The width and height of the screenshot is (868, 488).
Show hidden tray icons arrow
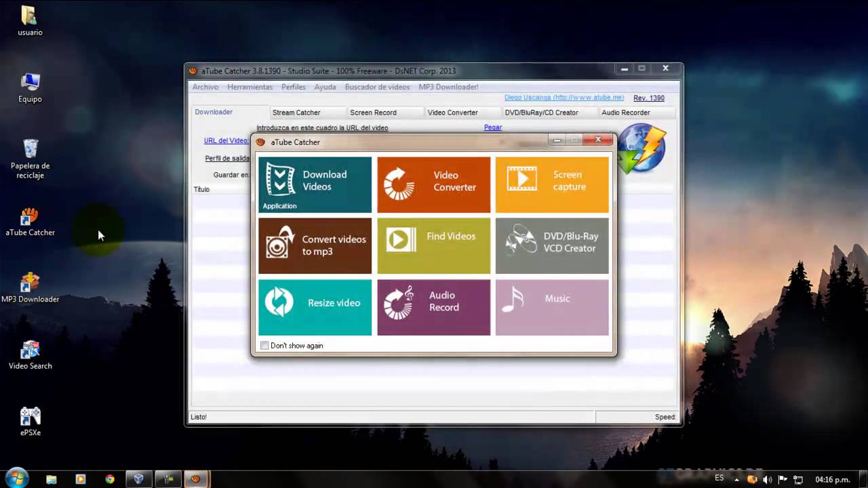click(738, 479)
